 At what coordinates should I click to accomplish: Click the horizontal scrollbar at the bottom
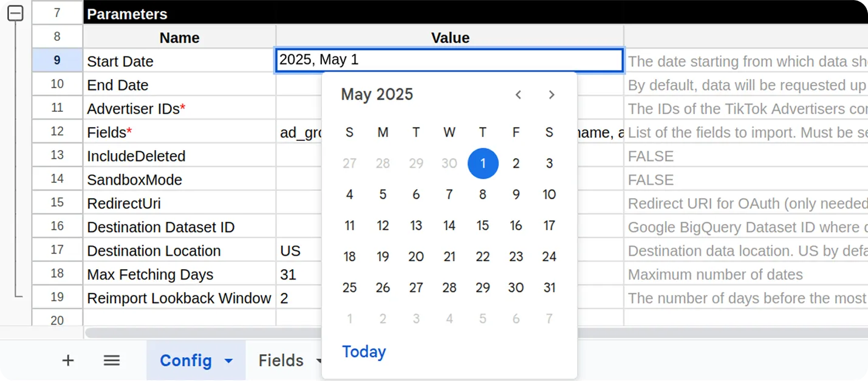(203, 333)
